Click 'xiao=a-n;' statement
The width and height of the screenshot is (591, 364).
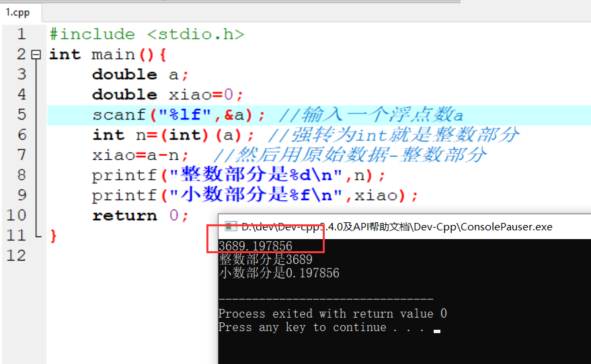point(141,155)
